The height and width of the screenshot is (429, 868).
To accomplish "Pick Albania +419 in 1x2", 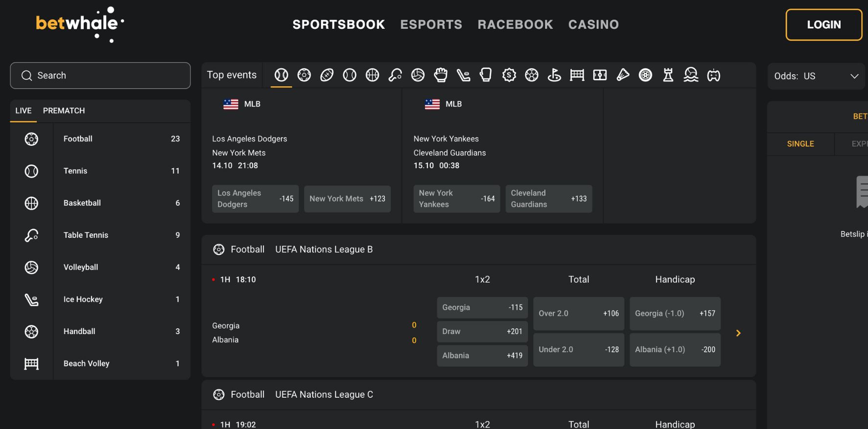I will tap(482, 356).
